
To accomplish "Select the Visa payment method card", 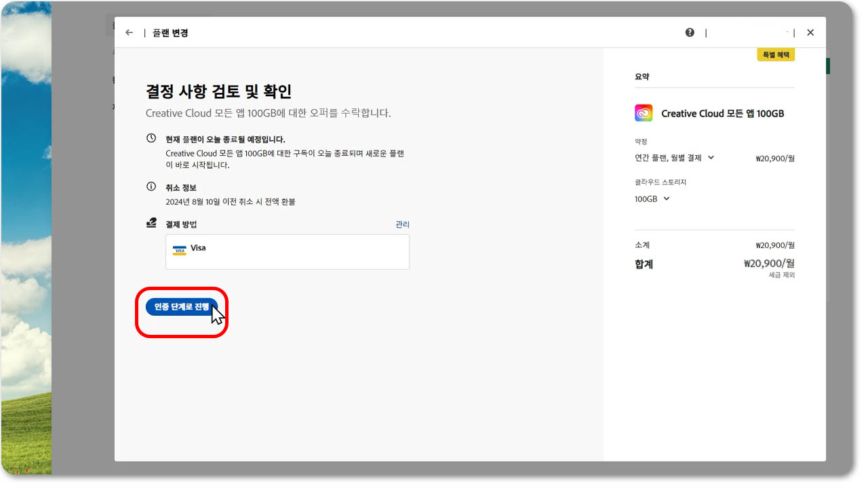I will [288, 252].
